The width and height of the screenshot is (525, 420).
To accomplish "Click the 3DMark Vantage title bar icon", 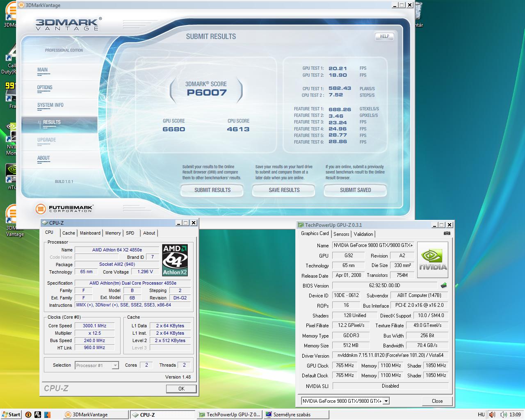I will 21,5.
